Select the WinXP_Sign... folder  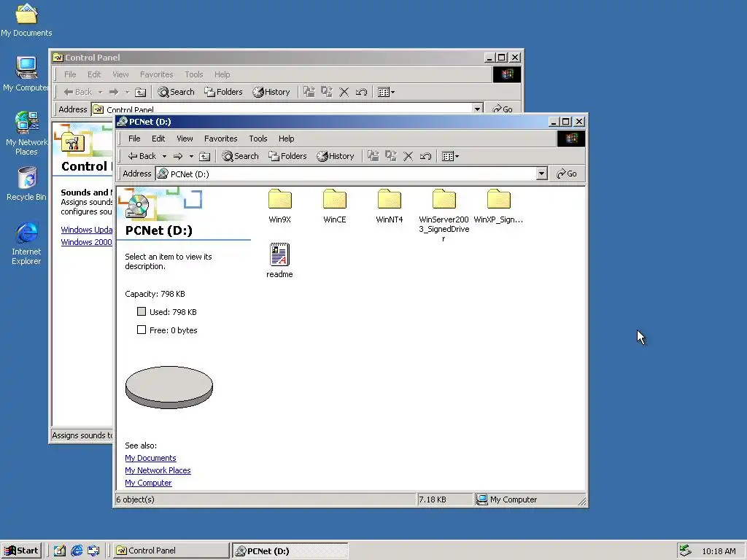point(498,206)
